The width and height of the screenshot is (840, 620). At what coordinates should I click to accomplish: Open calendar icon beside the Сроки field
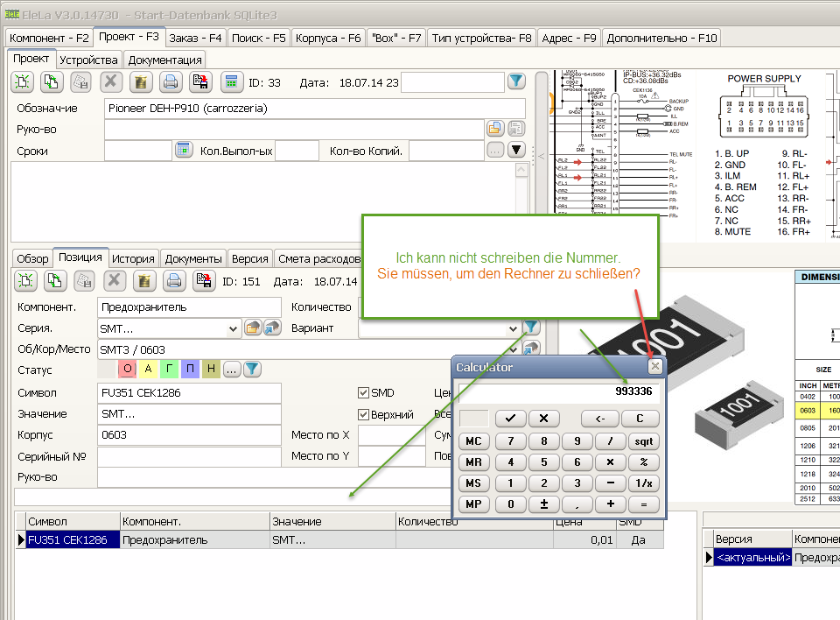[183, 150]
